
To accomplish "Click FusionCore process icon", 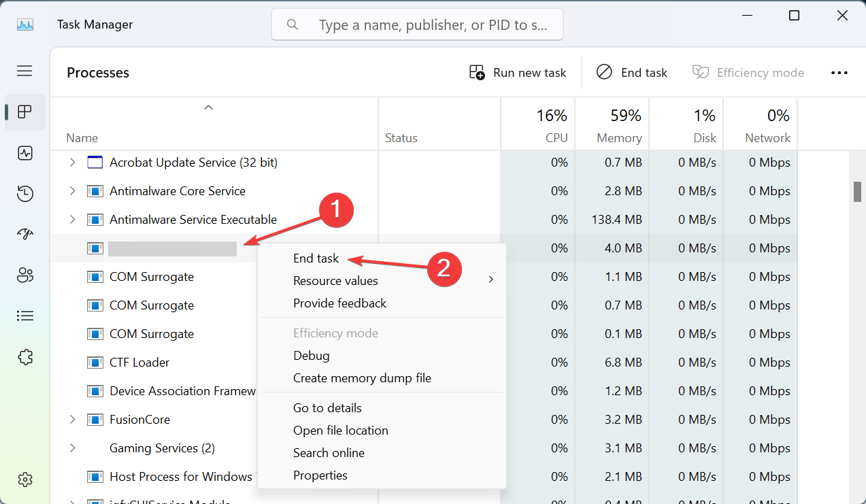I will click(x=95, y=420).
